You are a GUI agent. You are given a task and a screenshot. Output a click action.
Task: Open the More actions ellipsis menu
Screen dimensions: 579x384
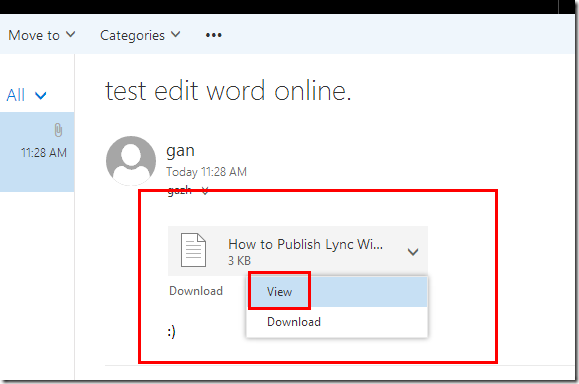[x=213, y=35]
